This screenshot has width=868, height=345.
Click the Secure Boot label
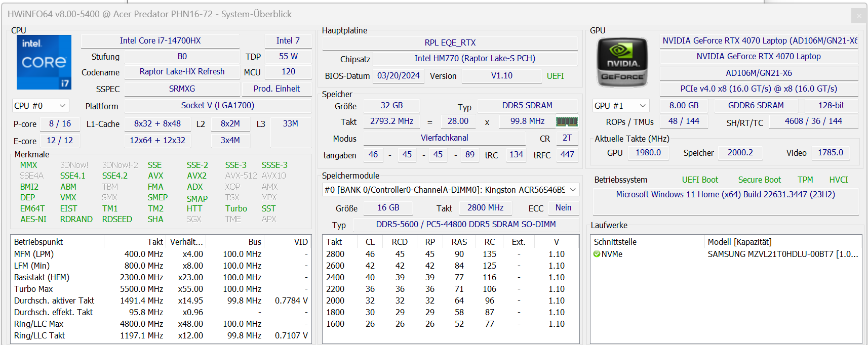[x=759, y=180]
